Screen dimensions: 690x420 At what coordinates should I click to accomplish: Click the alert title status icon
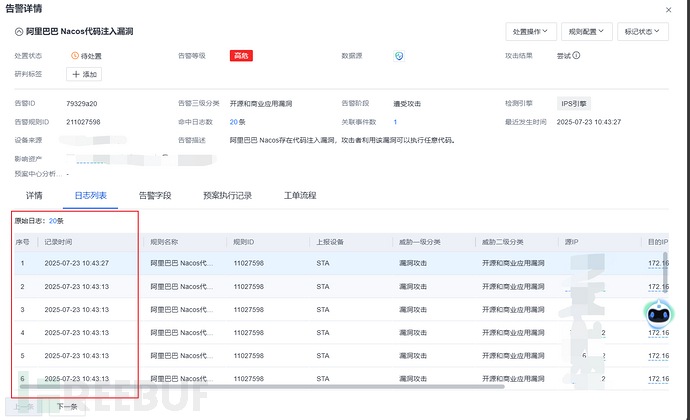18,32
